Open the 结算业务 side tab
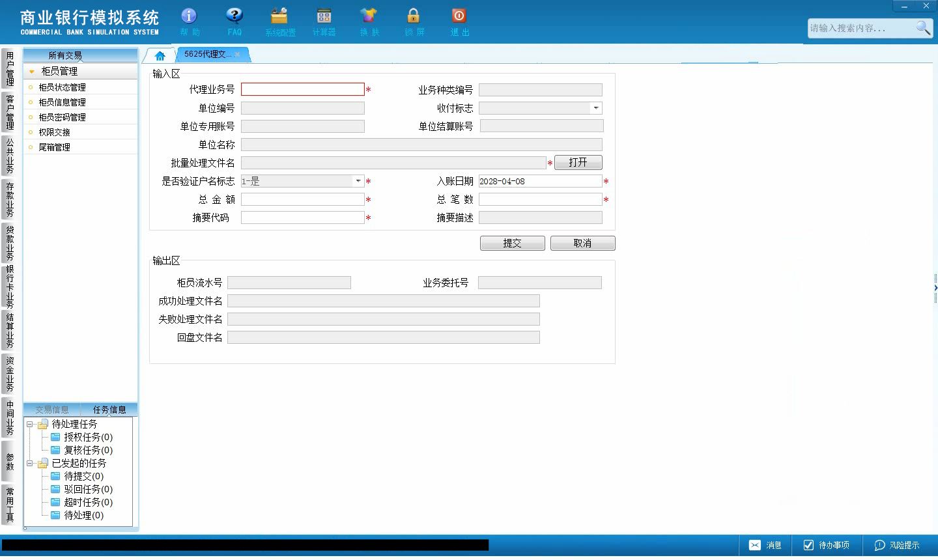The image size is (938, 560). [10, 331]
